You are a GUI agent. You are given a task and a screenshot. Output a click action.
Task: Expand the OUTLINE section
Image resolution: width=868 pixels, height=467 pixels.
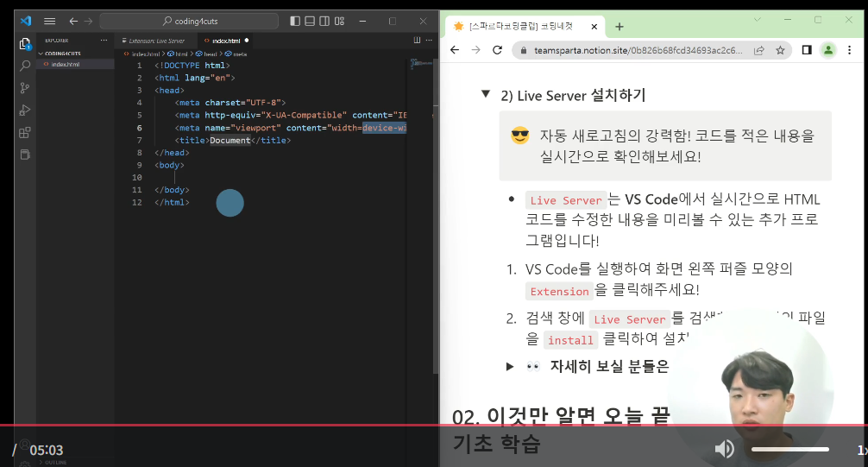tap(55, 462)
